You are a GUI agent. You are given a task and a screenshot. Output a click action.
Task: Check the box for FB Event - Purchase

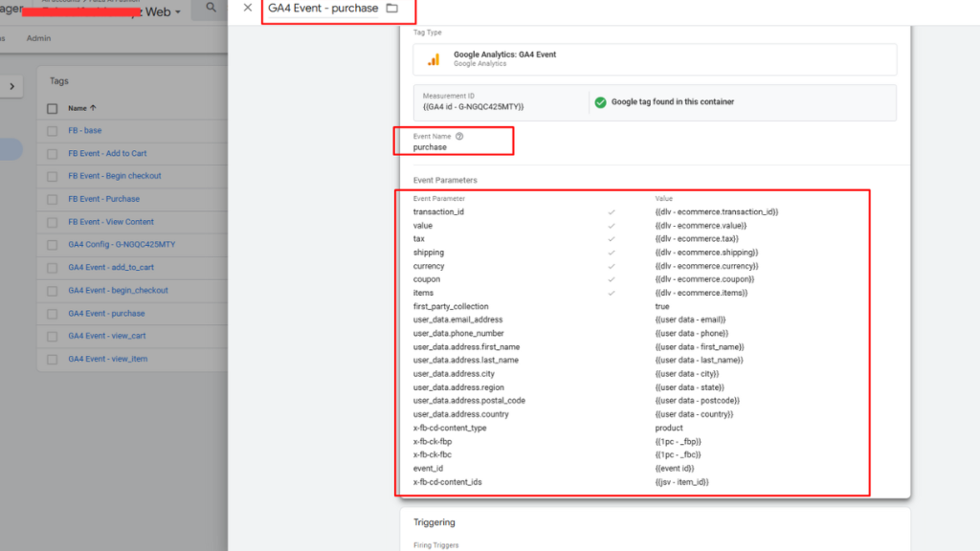click(52, 199)
